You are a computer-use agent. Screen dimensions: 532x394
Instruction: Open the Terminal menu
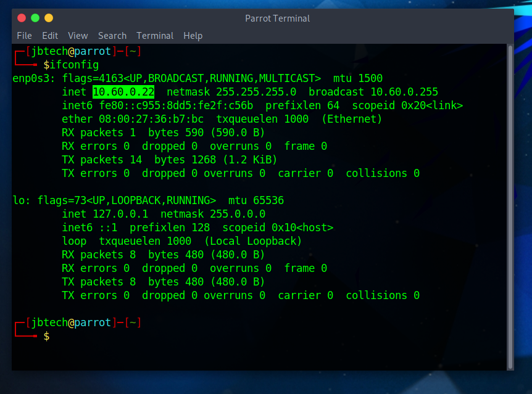[x=155, y=36]
